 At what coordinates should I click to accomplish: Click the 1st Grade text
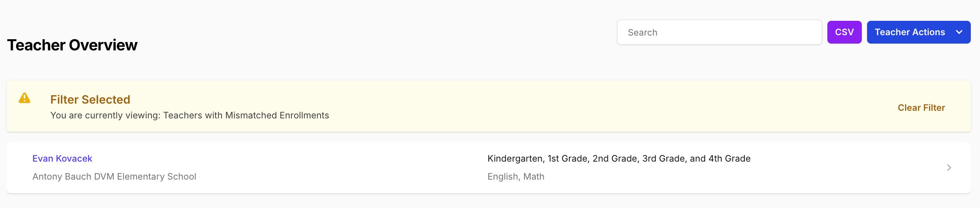point(568,158)
